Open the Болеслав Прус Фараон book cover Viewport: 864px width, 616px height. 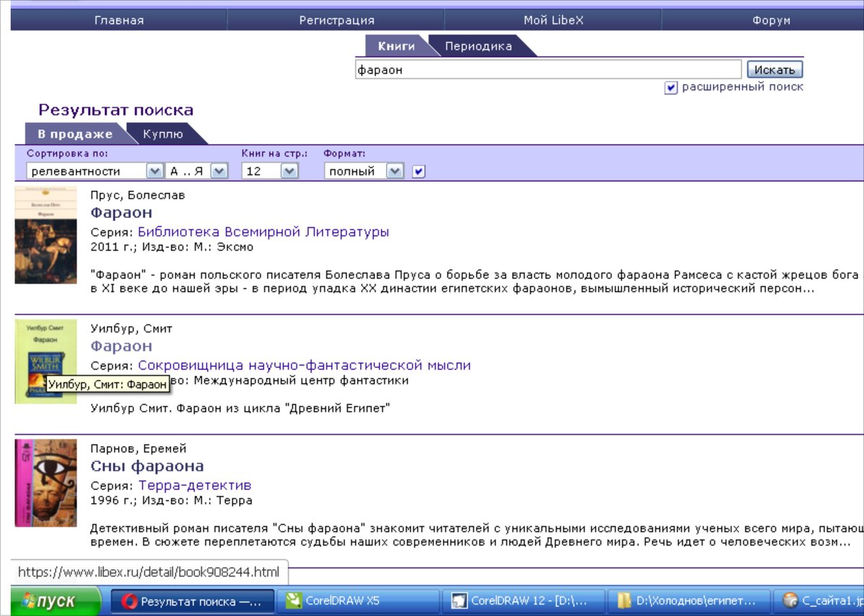click(x=45, y=235)
